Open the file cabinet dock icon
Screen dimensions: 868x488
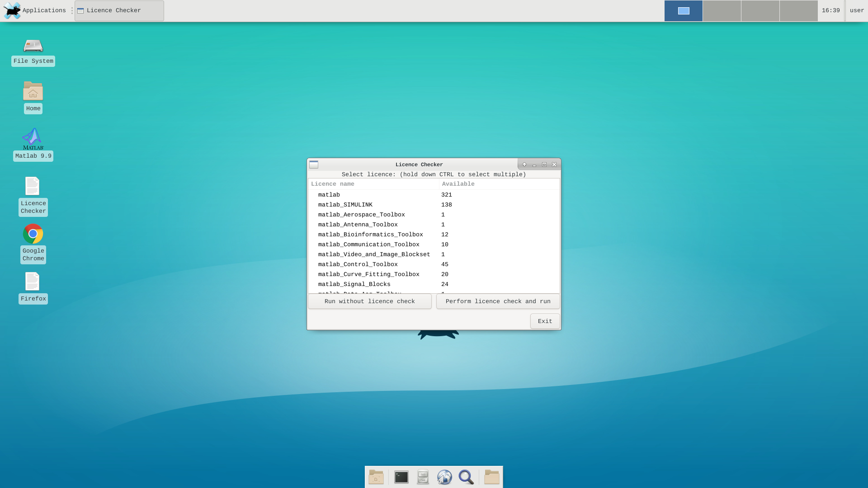pyautogui.click(x=423, y=477)
